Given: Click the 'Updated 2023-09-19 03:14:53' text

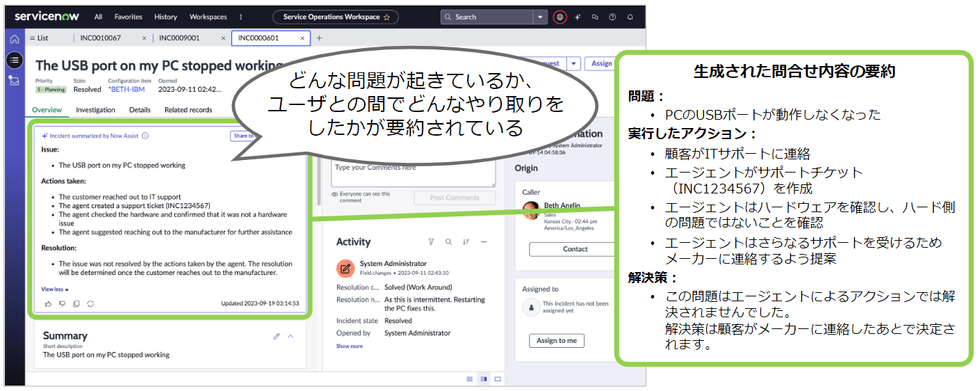Looking at the screenshot, I should click(x=260, y=303).
